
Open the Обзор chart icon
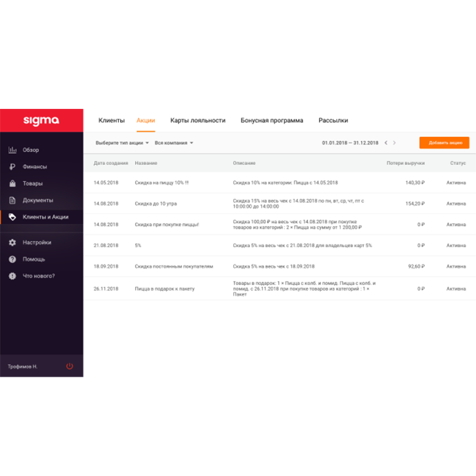pyautogui.click(x=12, y=150)
